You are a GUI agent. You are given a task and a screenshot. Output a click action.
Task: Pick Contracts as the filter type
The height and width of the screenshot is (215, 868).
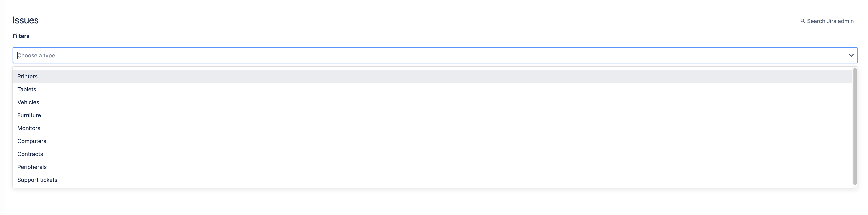[432, 154]
